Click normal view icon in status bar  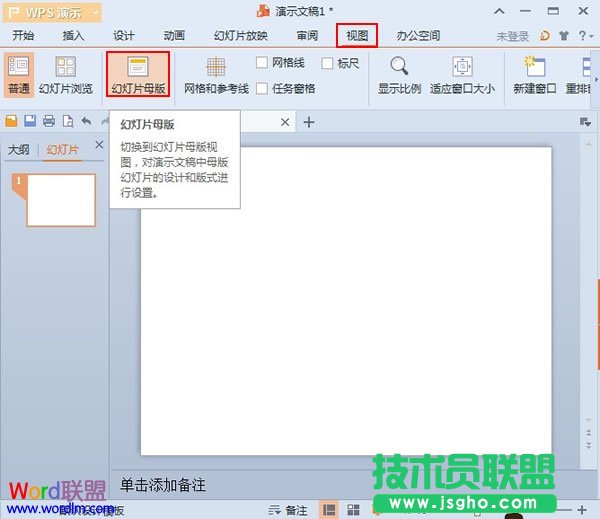coord(329,510)
